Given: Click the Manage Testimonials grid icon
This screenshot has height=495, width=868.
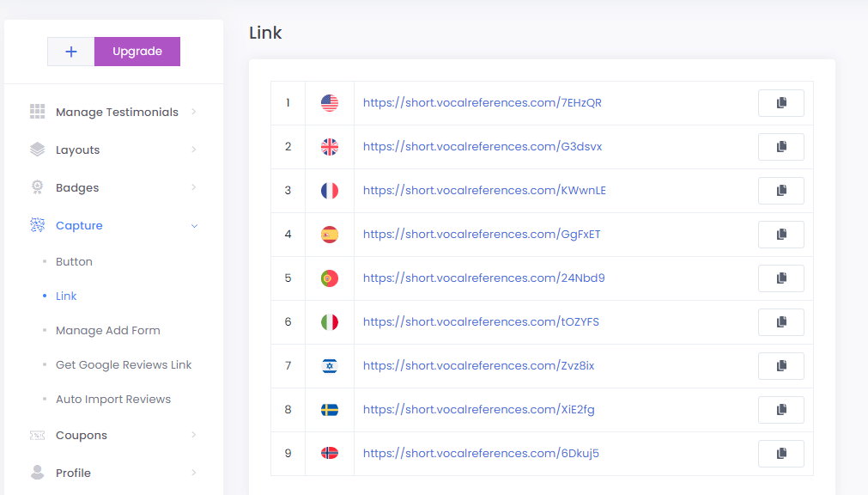Looking at the screenshot, I should (x=37, y=112).
